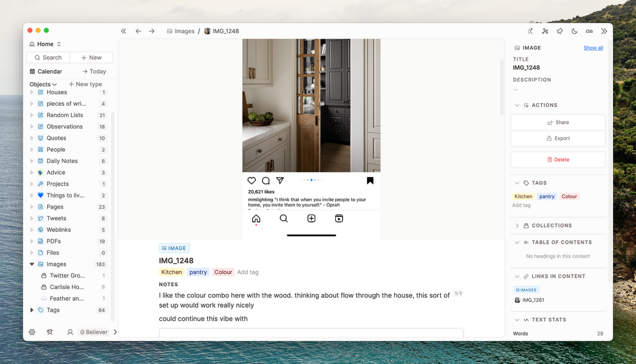Screen dimensions: 636x364
Task: Click the Share button
Action: [558, 122]
